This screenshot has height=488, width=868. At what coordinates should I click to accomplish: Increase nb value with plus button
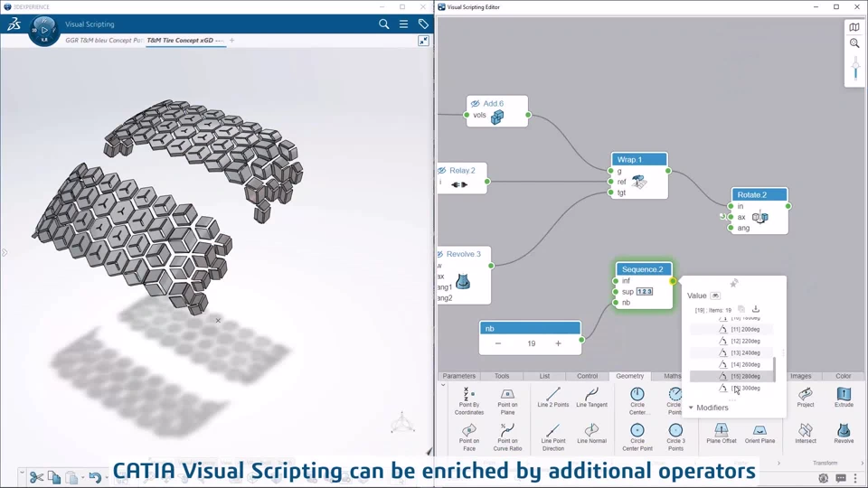click(x=558, y=343)
